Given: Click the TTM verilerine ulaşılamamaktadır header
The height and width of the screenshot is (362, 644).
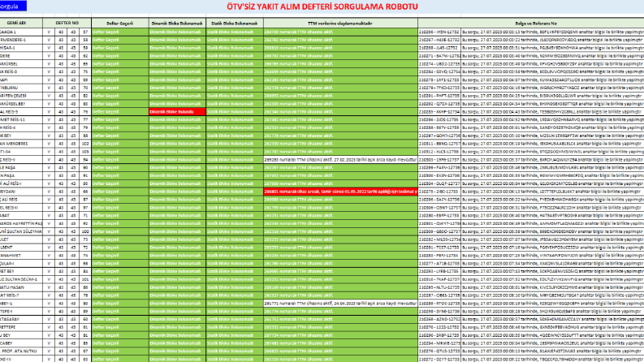Looking at the screenshot, I should coord(340,24).
